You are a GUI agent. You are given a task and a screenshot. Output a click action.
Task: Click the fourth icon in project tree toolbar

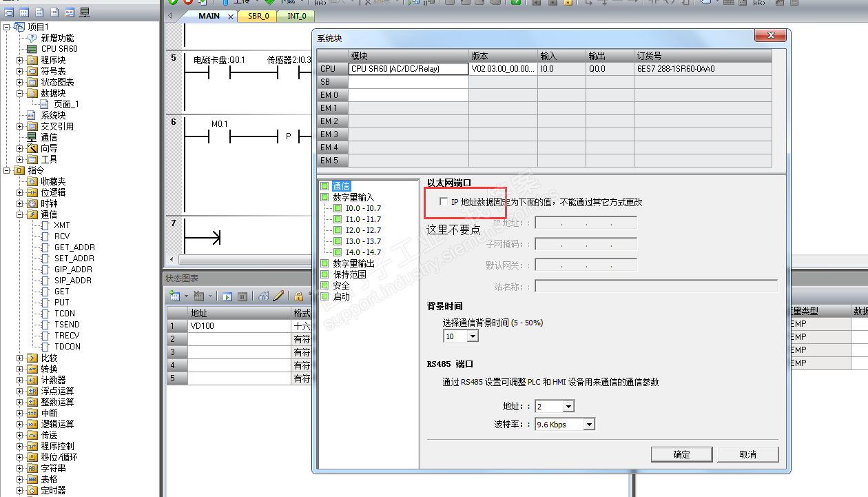coord(54,12)
